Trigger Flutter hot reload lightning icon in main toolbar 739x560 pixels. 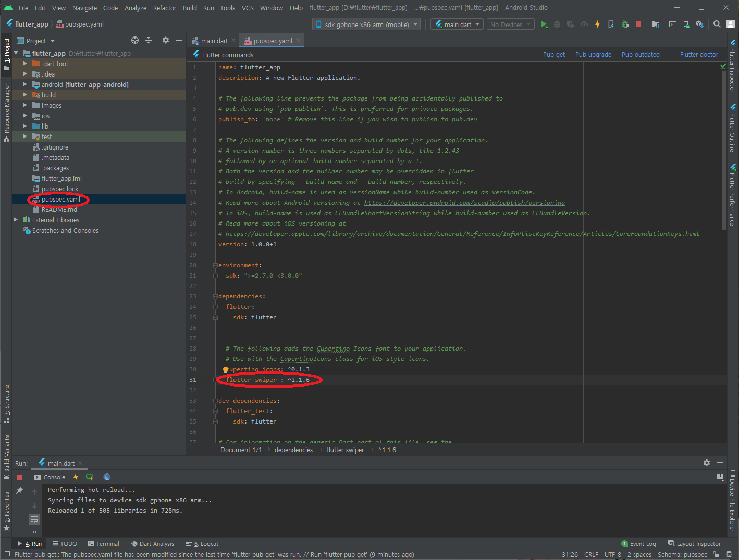point(598,24)
